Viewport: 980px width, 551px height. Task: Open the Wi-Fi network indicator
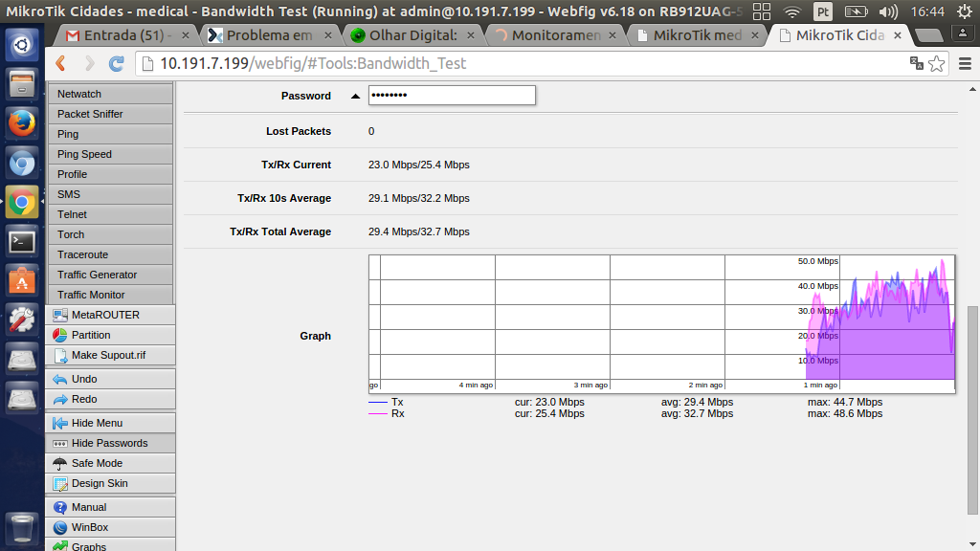point(792,11)
